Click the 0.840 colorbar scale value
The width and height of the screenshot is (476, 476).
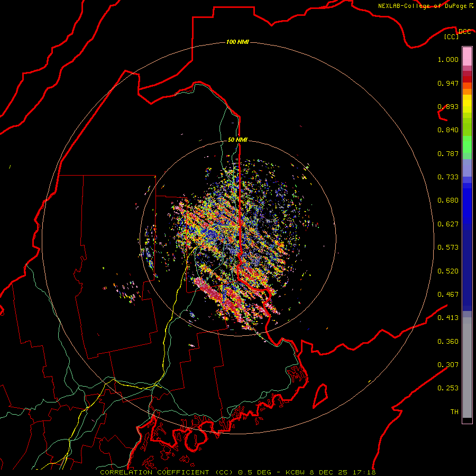pyautogui.click(x=448, y=130)
